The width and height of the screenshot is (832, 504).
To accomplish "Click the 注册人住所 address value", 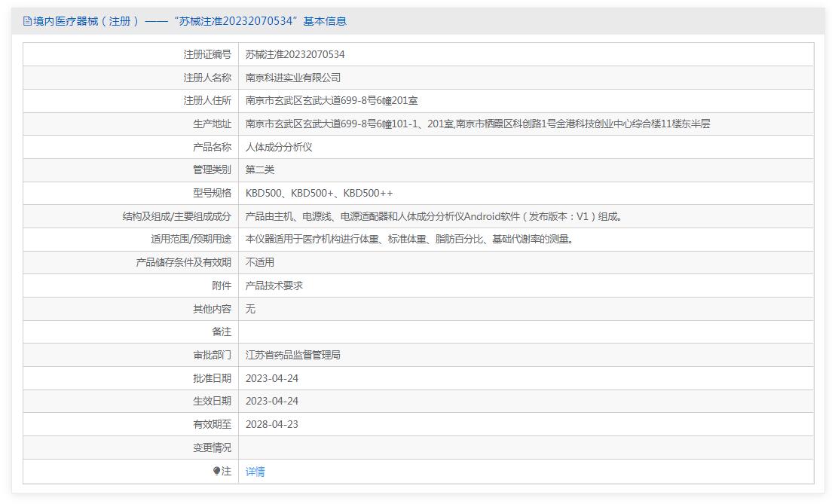I will [332, 100].
